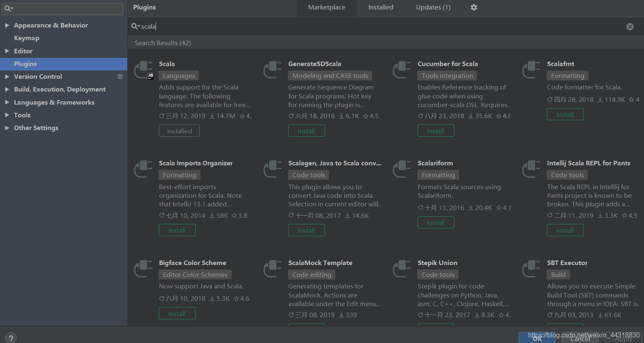Clear the plugin search field with the X icon
Viewport: 644px width, 343px height.
tap(630, 27)
